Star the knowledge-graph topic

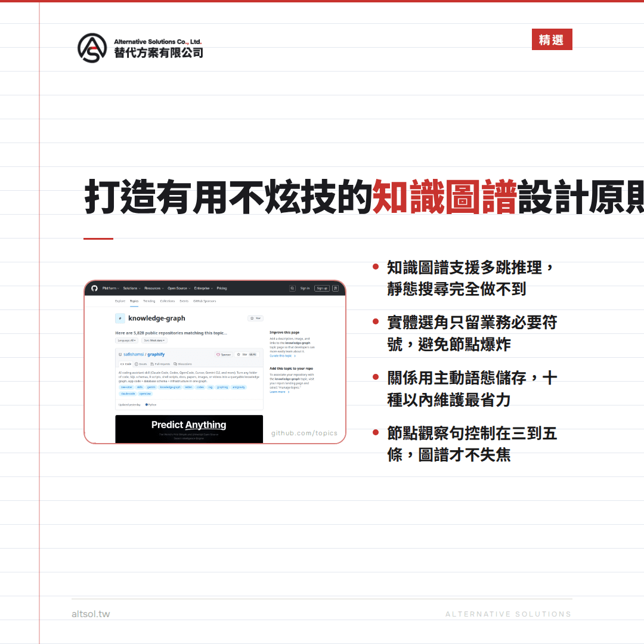click(255, 318)
